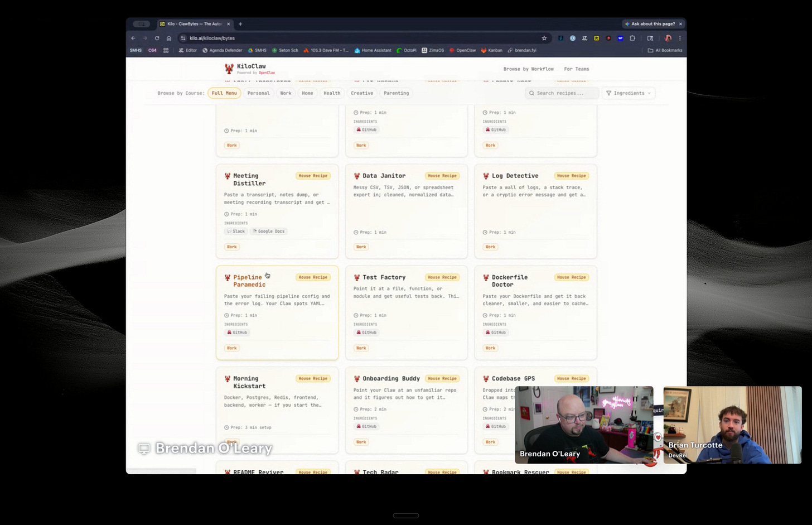The image size is (812, 525).
Task: Open the Tech Radar recipe title
Action: click(x=380, y=471)
